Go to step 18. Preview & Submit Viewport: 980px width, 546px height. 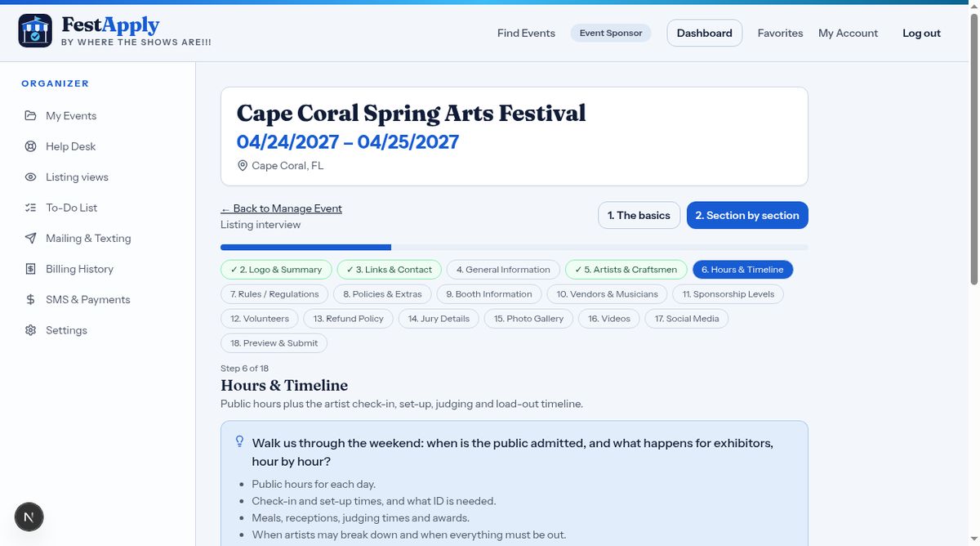(x=274, y=343)
